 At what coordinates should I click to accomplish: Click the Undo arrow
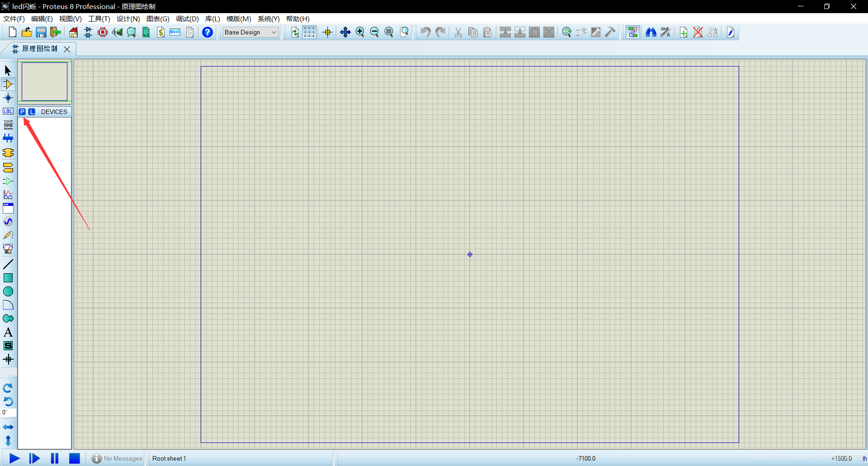click(x=425, y=32)
